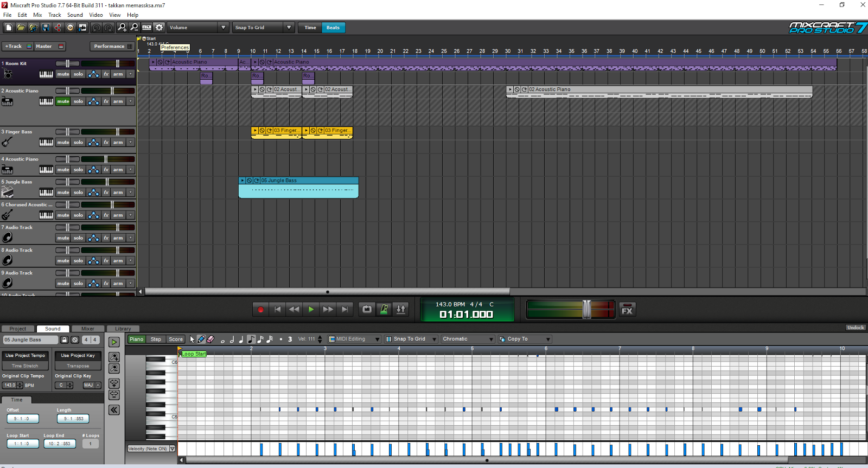Image resolution: width=868 pixels, height=468 pixels.
Task: Select the pencil tool in piano roll
Action: coord(201,339)
